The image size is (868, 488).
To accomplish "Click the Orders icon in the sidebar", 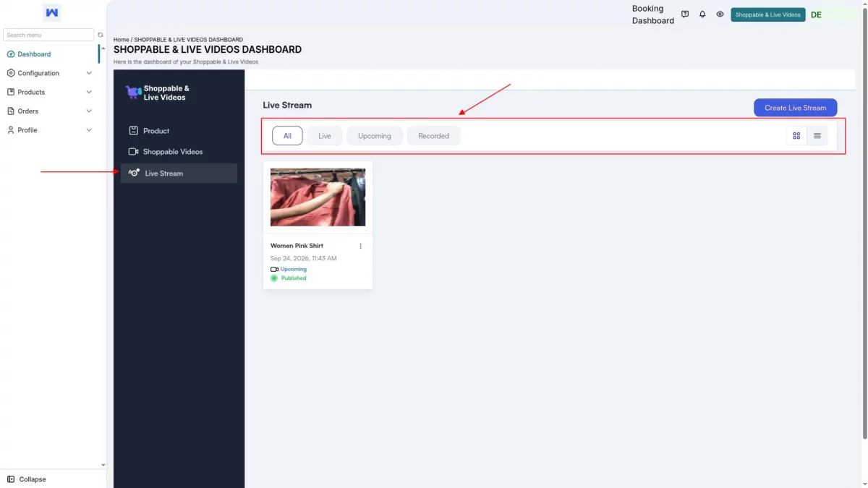I will pyautogui.click(x=11, y=111).
